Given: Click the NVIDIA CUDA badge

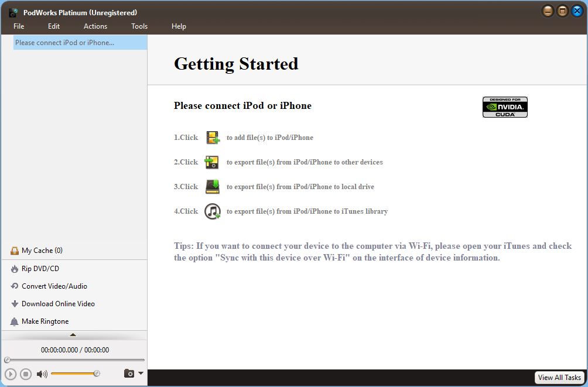Looking at the screenshot, I should point(505,107).
